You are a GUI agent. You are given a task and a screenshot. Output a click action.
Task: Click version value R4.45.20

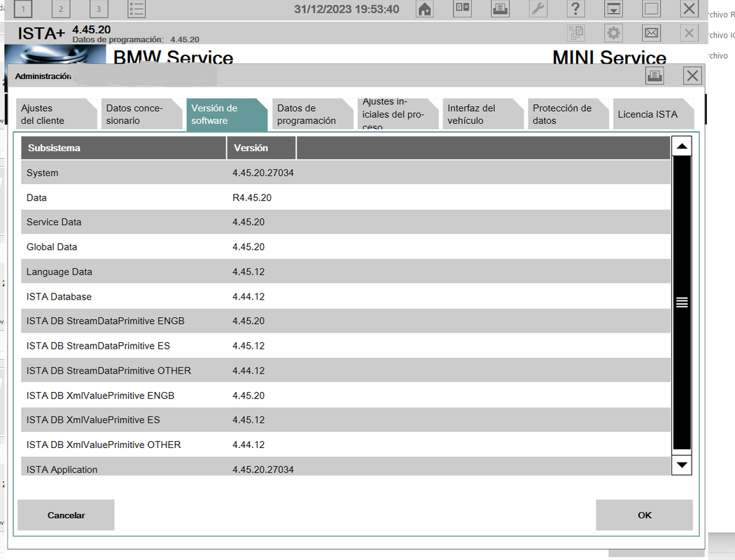[x=252, y=198]
